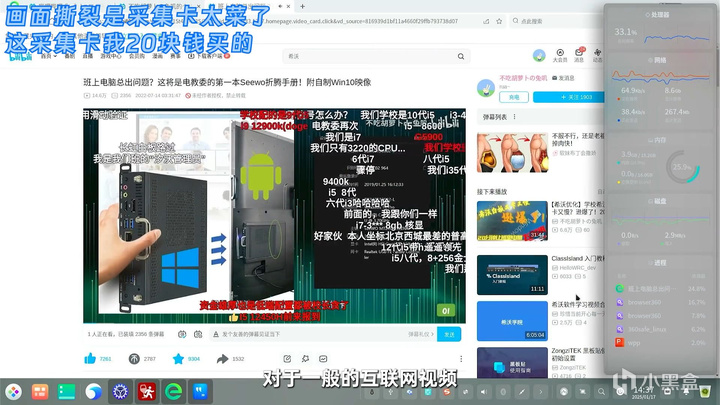720x405 pixels.
Task: Click the pen icon in the system tray
Action: (x=522, y=392)
